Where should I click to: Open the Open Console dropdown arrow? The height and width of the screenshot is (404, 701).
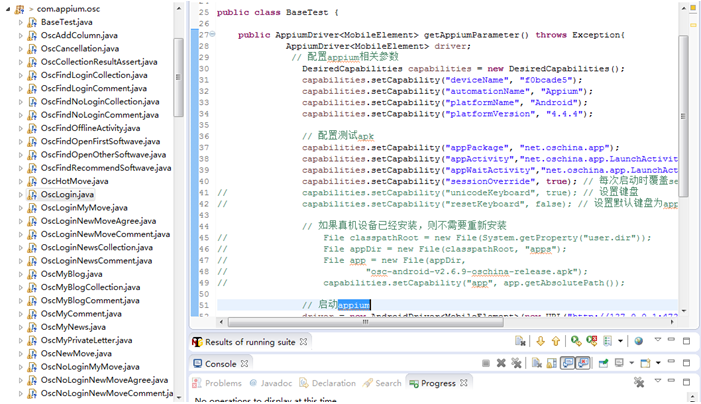point(658,363)
